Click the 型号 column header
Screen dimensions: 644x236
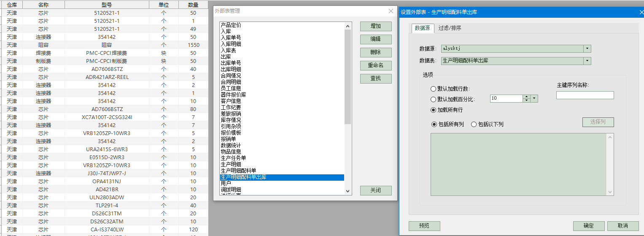point(107,5)
